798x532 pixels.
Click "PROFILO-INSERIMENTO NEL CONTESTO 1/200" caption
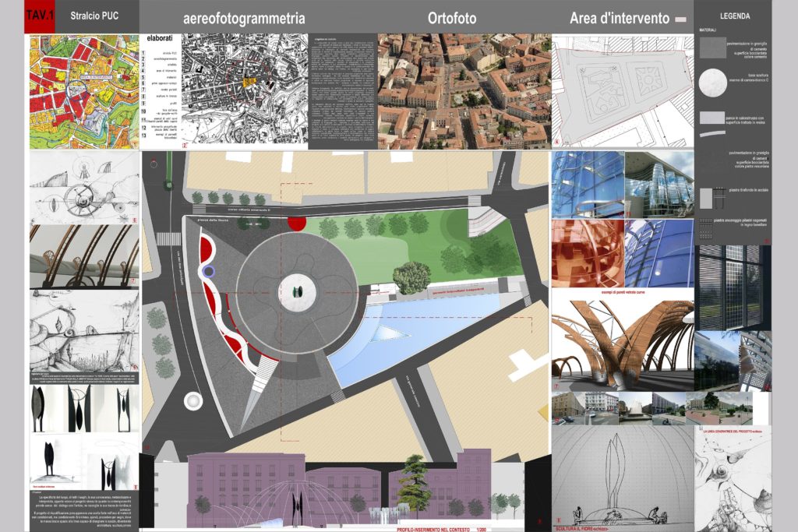[x=441, y=529]
